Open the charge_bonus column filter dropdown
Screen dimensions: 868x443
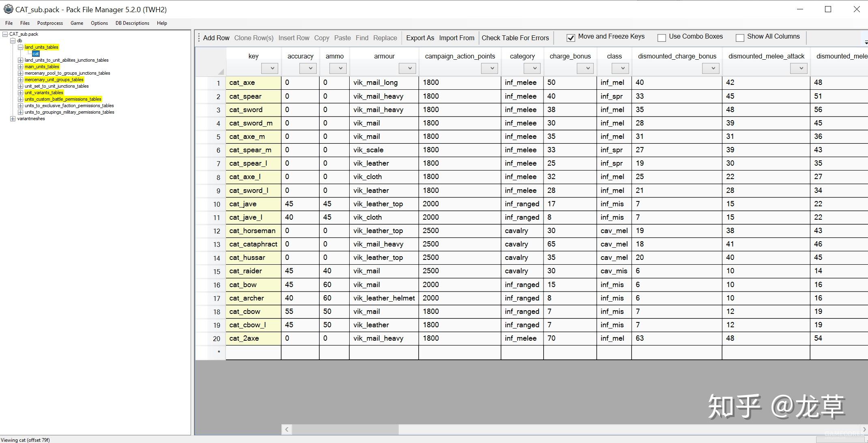[585, 68]
